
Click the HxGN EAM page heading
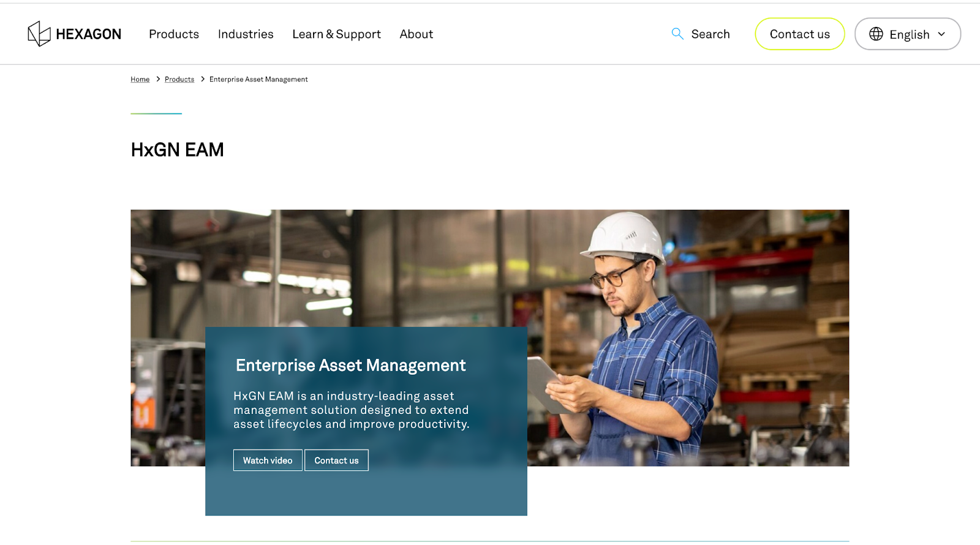click(178, 149)
